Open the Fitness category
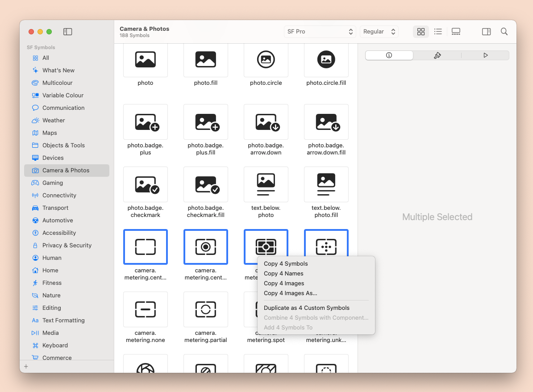Image resolution: width=533 pixels, height=392 pixels. tap(67, 283)
